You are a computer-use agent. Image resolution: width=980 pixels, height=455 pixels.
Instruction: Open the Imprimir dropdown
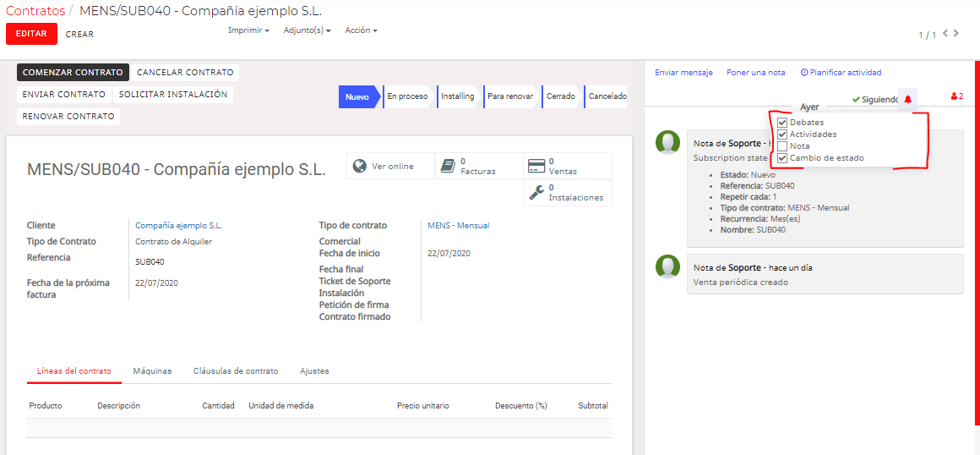pos(248,30)
